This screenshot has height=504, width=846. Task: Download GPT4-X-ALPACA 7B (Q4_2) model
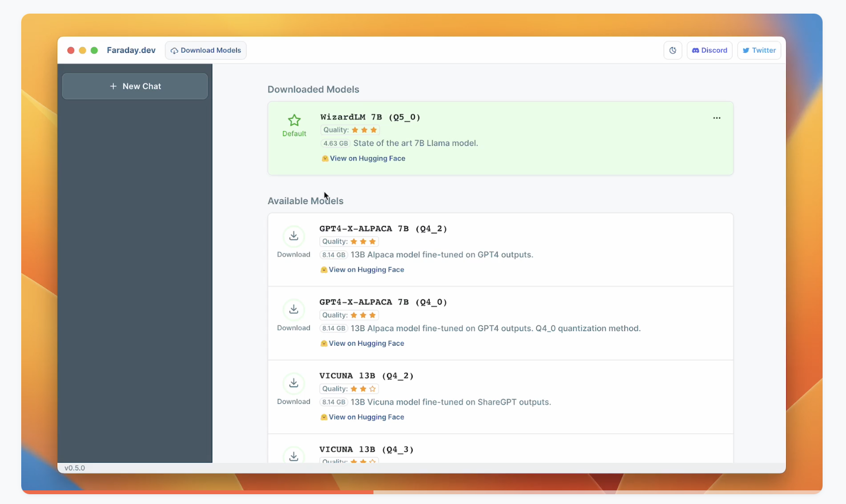pyautogui.click(x=293, y=236)
